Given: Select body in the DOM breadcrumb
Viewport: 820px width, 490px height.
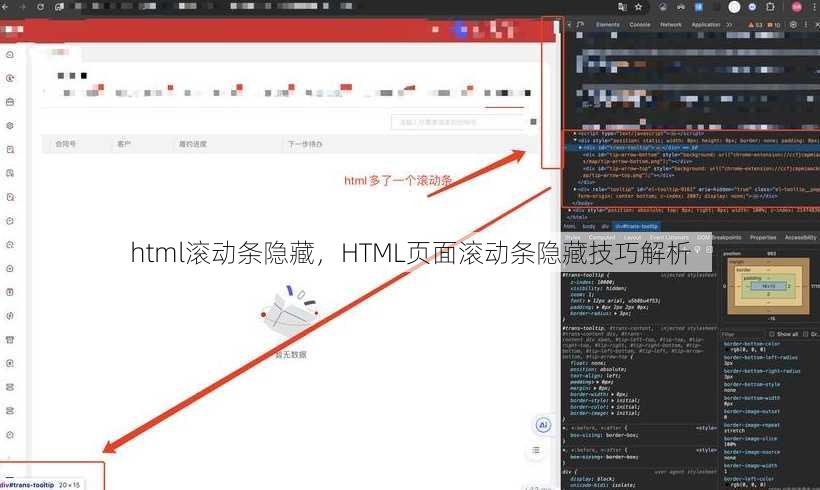Looking at the screenshot, I should (x=588, y=226).
